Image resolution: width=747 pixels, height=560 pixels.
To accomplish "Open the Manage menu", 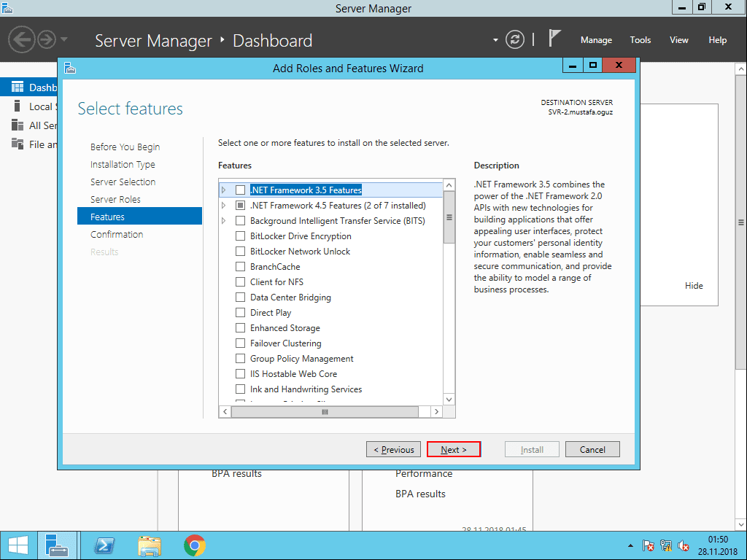I will pos(596,40).
